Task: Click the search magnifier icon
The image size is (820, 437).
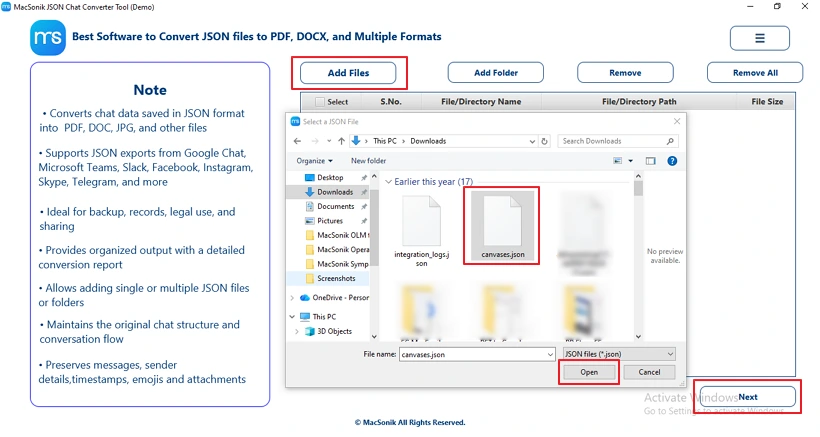Action: [670, 141]
